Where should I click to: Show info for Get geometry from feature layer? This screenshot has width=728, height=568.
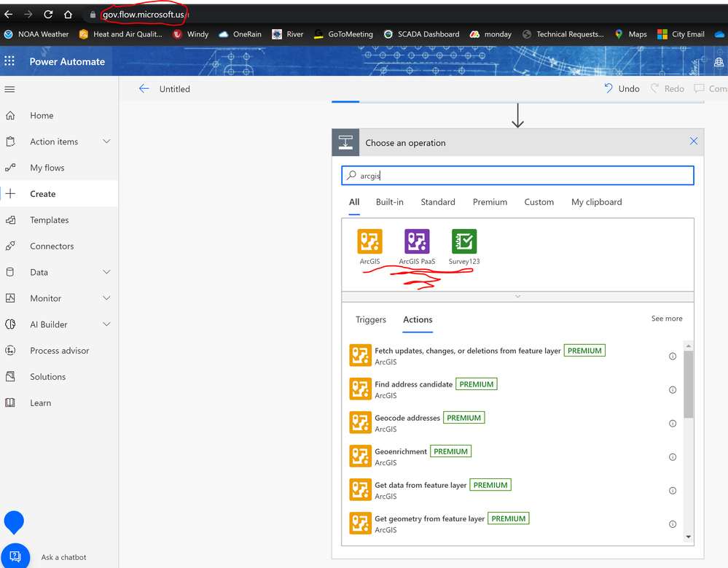[673, 524]
